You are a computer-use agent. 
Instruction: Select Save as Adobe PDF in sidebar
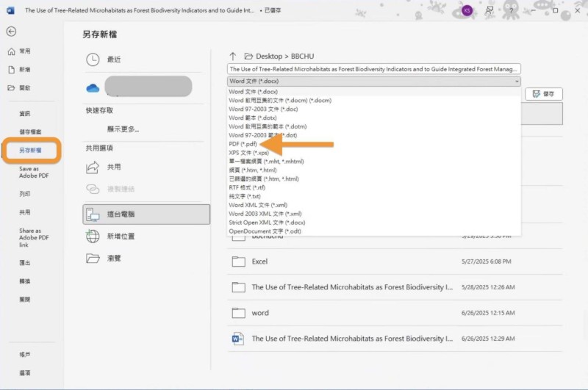tap(34, 173)
